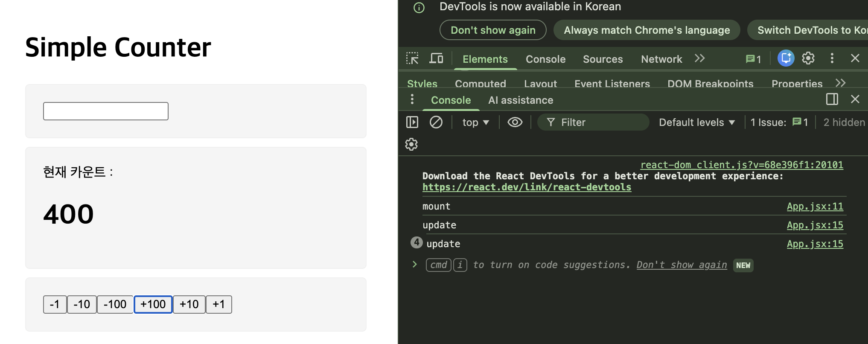Open the top JavaScript context dropdown
The image size is (868, 344).
(x=475, y=122)
